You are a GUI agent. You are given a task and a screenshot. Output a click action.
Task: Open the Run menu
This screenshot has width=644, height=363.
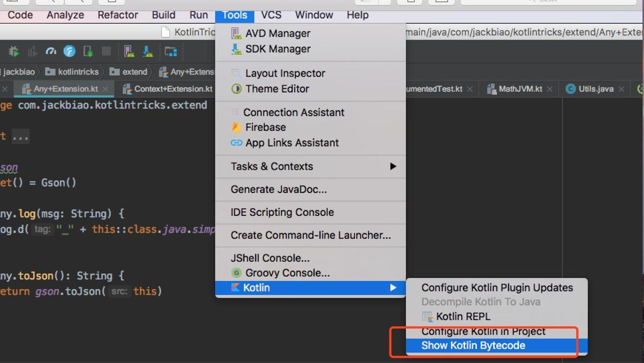coord(198,15)
